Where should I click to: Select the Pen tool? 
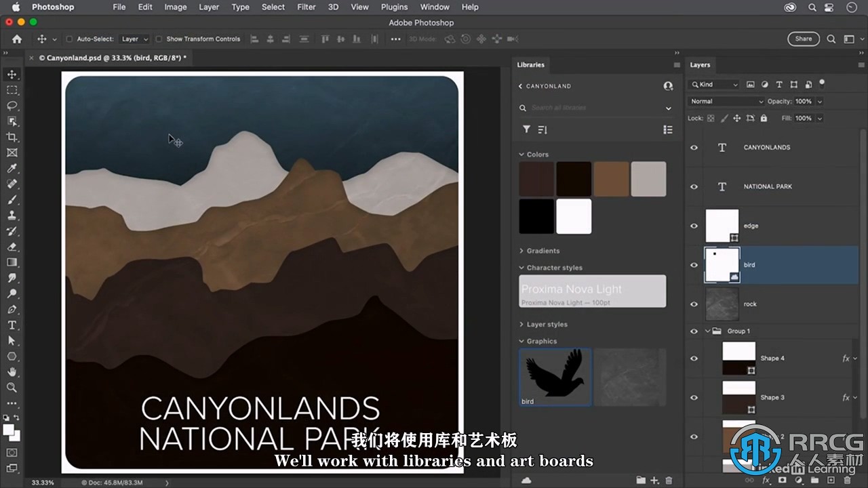(12, 309)
